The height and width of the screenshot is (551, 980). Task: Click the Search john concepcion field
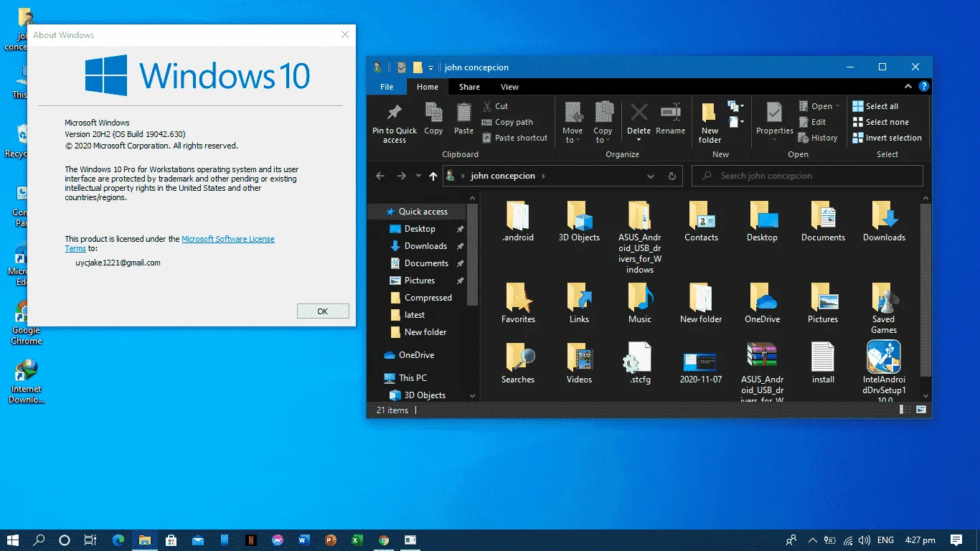tap(807, 176)
